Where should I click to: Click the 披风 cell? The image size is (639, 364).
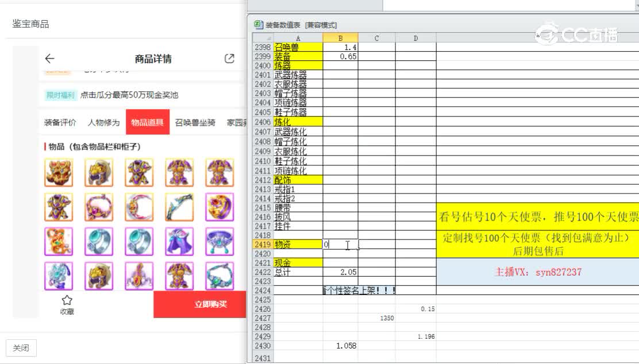click(298, 217)
